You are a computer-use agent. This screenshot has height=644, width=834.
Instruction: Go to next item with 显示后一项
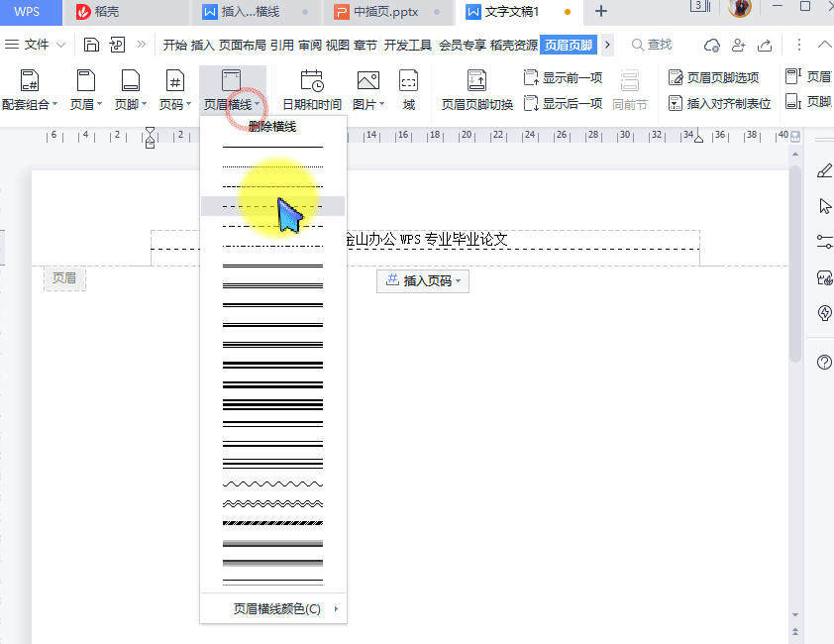coord(563,103)
